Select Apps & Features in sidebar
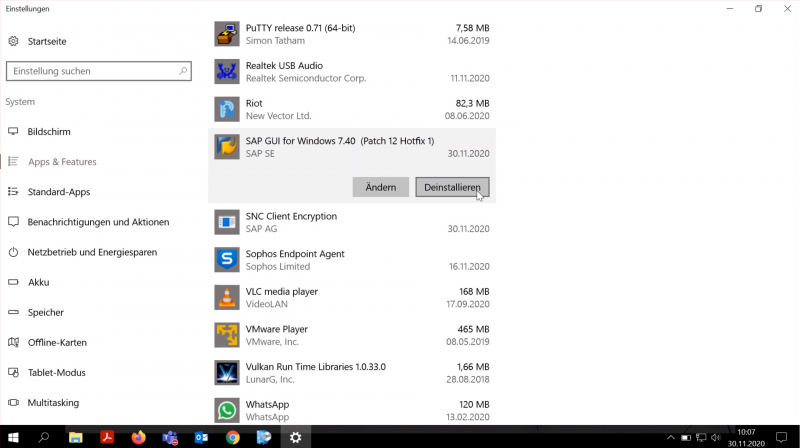Viewport: 800px width, 448px height. pos(62,162)
